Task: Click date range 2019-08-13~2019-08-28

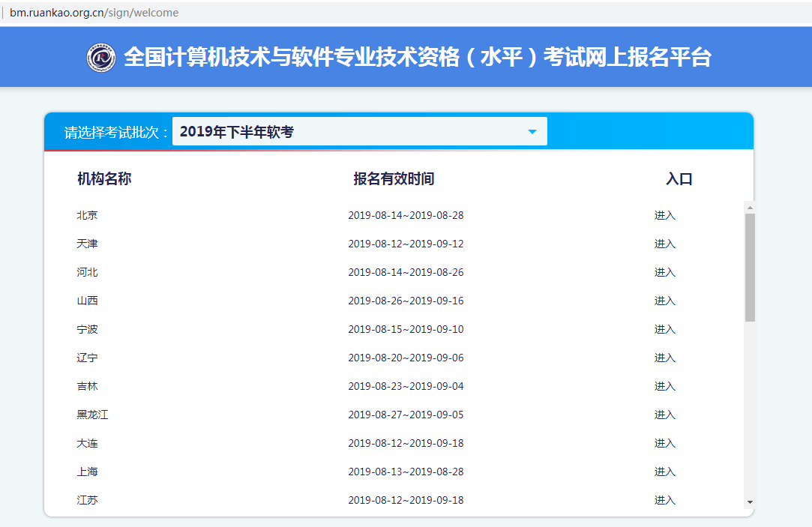Action: click(406, 472)
